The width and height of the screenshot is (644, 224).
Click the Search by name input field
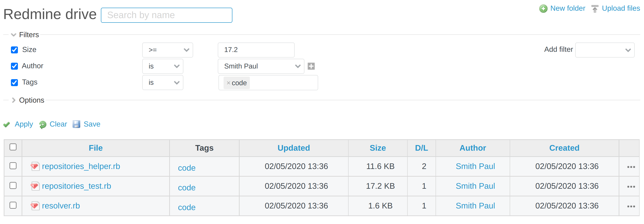tap(166, 15)
